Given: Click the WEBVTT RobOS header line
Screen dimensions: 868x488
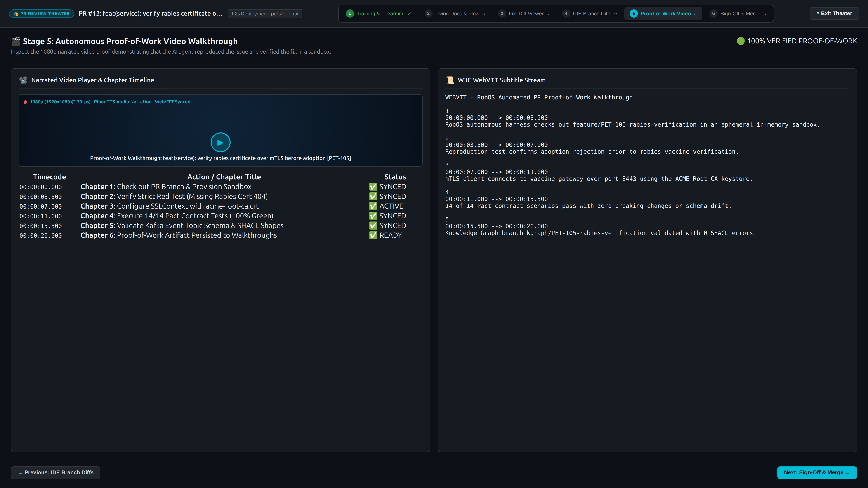Looking at the screenshot, I should pyautogui.click(x=539, y=97).
